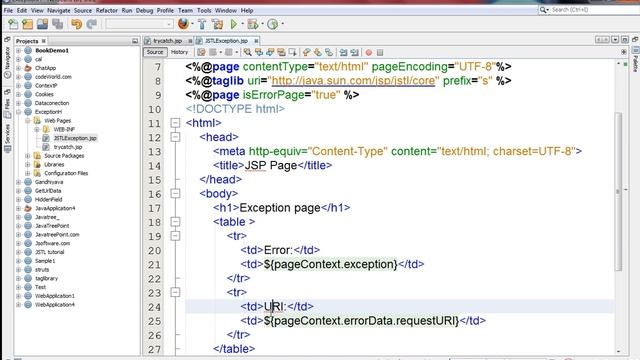Screen dimensions: 640x360
Task: Click the Last Edit icon in editor toolbar
Action: pyautogui.click(x=201, y=52)
